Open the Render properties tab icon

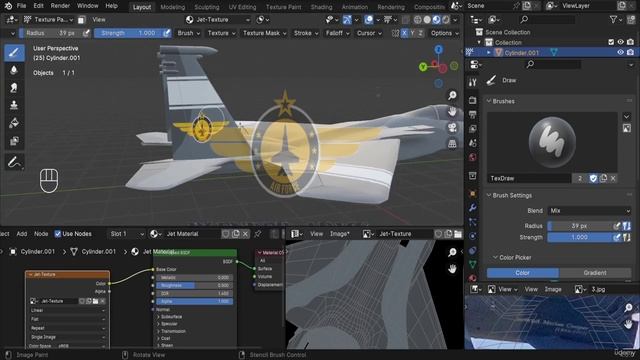(473, 100)
